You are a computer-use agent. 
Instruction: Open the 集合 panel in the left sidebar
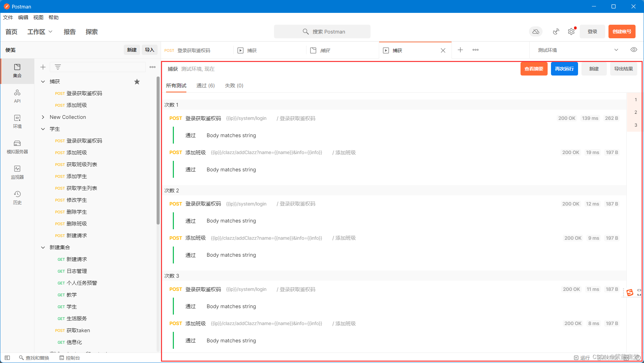click(x=17, y=71)
